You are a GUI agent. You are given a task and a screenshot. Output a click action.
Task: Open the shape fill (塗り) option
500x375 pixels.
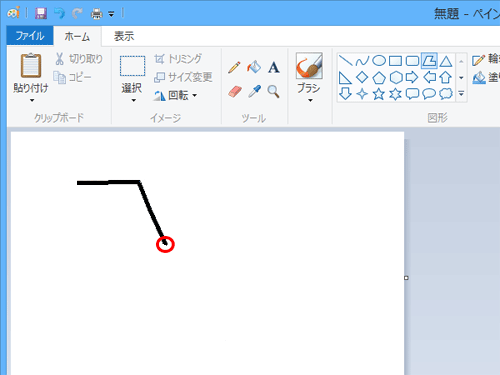click(x=486, y=78)
